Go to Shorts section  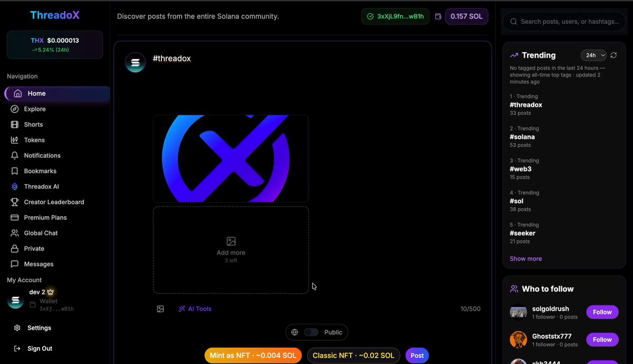(x=33, y=124)
